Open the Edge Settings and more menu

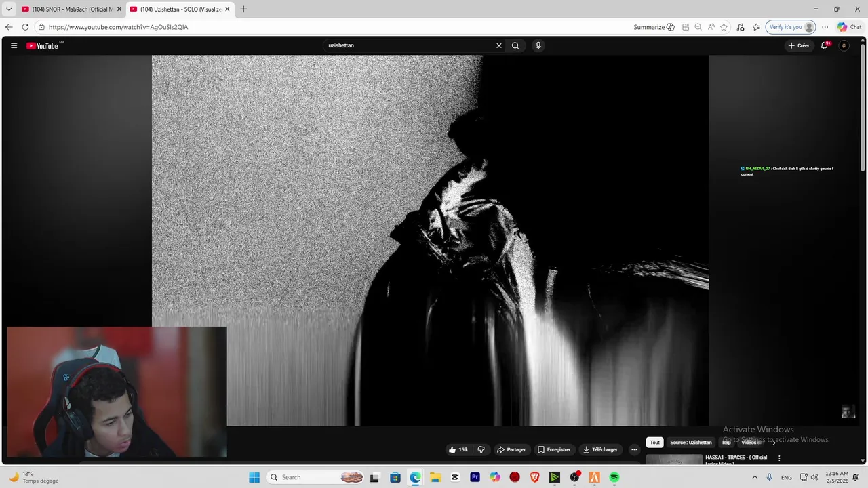[x=825, y=27]
